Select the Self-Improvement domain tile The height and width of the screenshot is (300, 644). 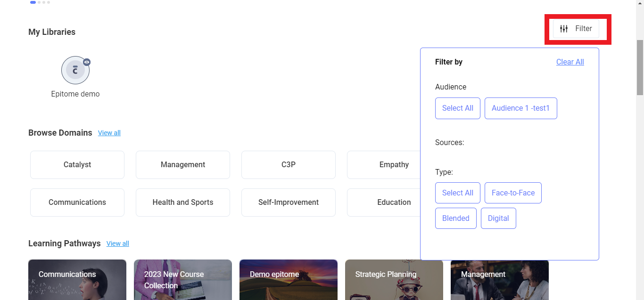pos(288,202)
